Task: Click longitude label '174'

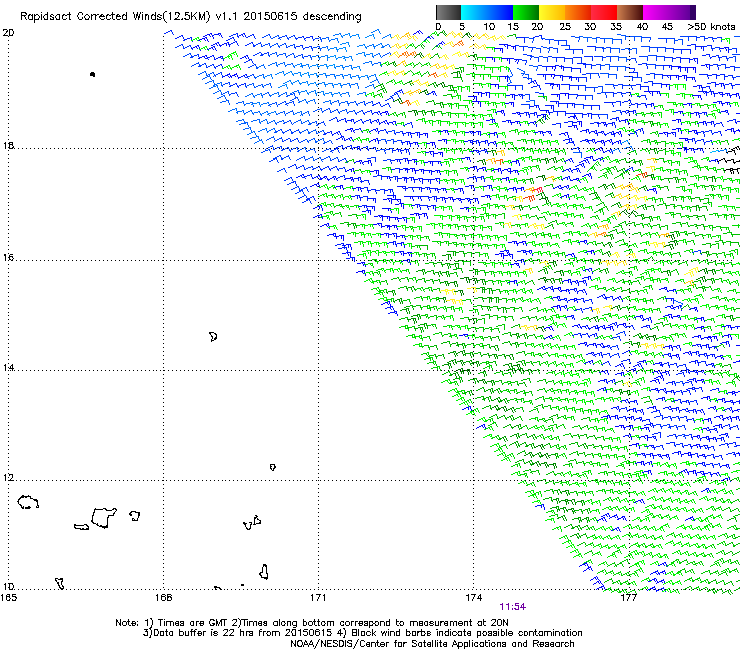Action: pyautogui.click(x=473, y=598)
